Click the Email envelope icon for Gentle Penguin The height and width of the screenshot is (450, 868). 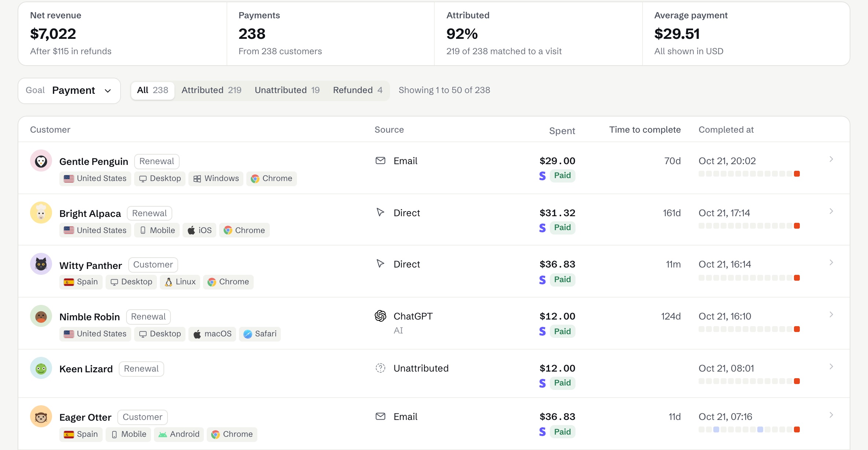click(380, 161)
